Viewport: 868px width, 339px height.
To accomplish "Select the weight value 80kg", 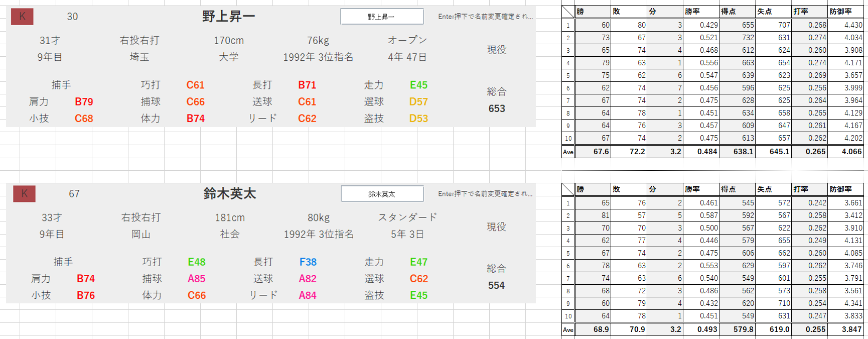I will point(319,217).
